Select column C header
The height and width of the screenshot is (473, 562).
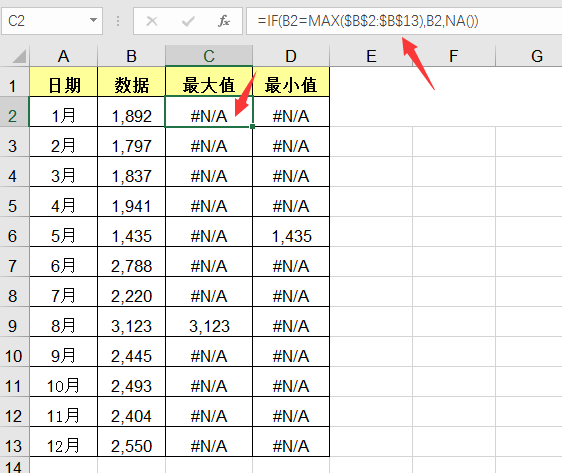coord(209,56)
